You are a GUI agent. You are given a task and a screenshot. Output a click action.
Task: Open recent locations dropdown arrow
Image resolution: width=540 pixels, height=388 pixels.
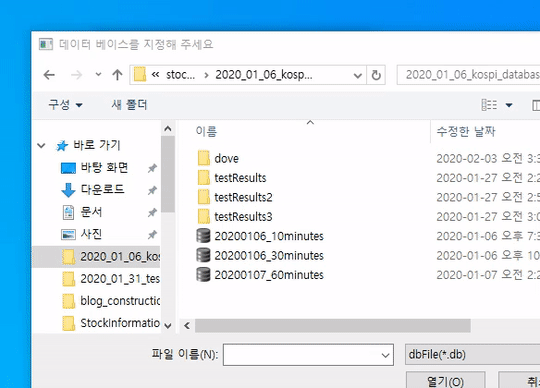coord(98,74)
